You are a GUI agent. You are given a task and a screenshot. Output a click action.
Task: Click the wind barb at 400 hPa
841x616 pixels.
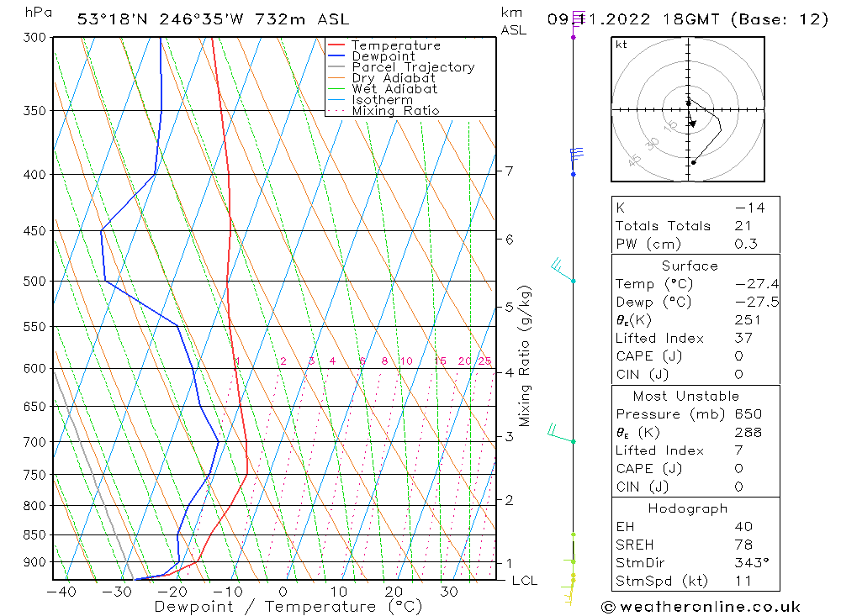point(576,162)
